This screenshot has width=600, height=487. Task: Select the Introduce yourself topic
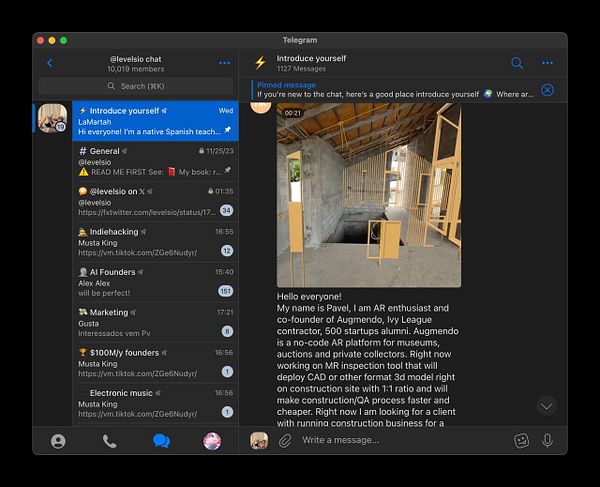pyautogui.click(x=155, y=121)
